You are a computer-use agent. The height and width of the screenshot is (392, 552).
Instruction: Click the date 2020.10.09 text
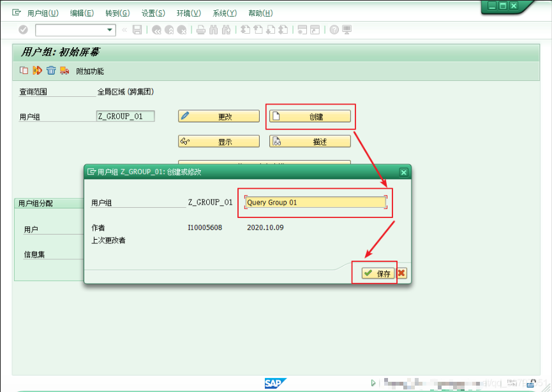(265, 228)
